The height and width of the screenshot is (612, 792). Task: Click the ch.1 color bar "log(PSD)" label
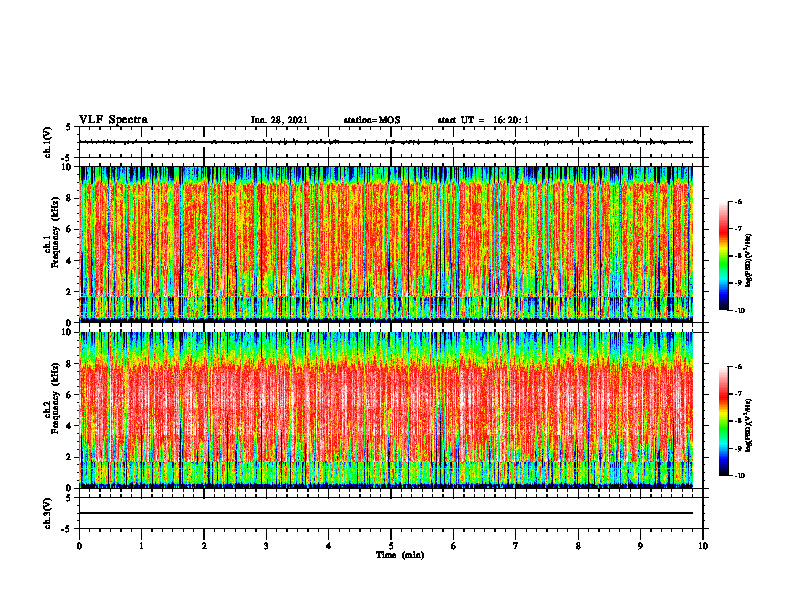pyautogui.click(x=749, y=261)
